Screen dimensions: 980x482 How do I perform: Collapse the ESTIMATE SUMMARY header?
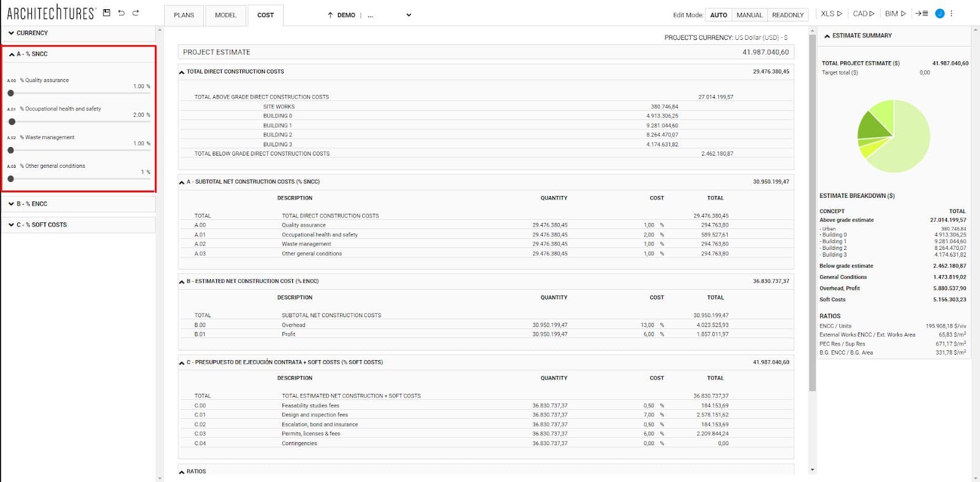tap(858, 36)
